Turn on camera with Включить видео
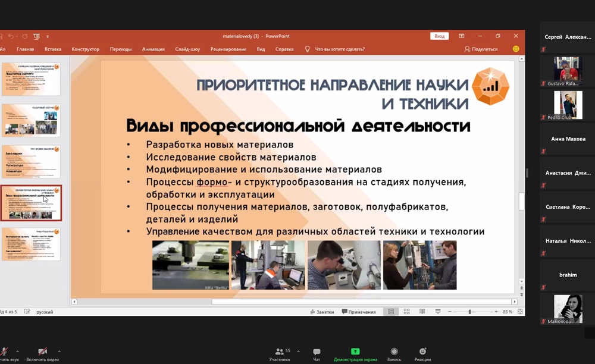595x364 pixels. coord(42,353)
